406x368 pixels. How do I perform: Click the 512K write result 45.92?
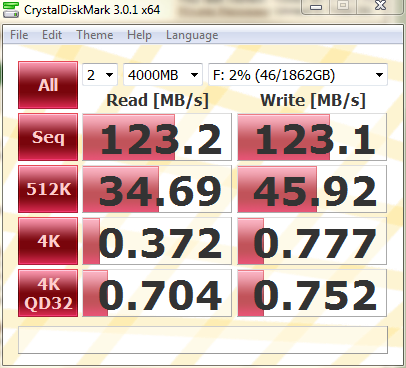(x=312, y=189)
